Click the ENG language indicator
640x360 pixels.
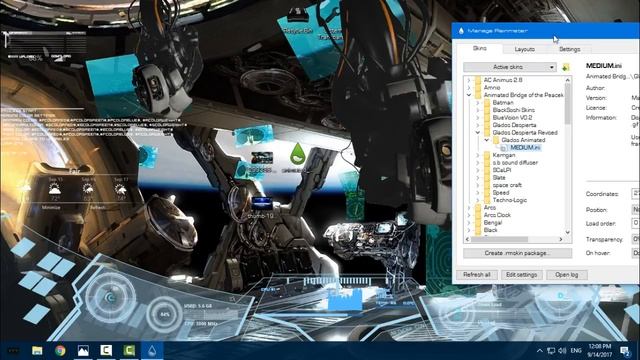576,351
